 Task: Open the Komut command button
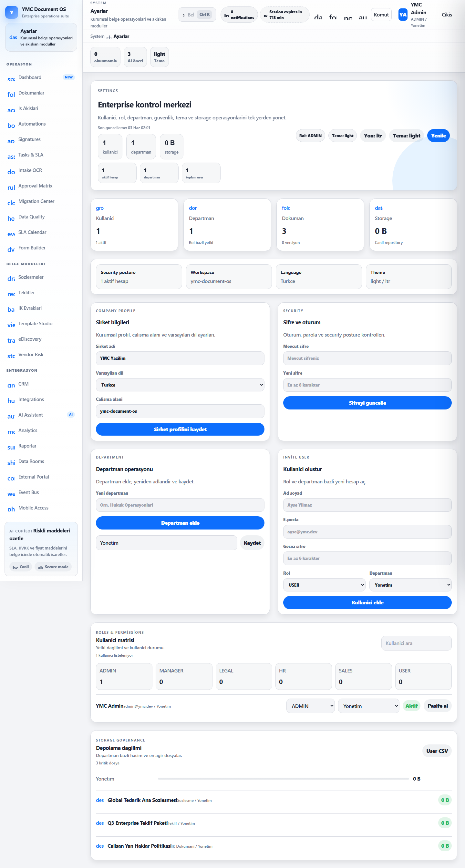(x=381, y=15)
